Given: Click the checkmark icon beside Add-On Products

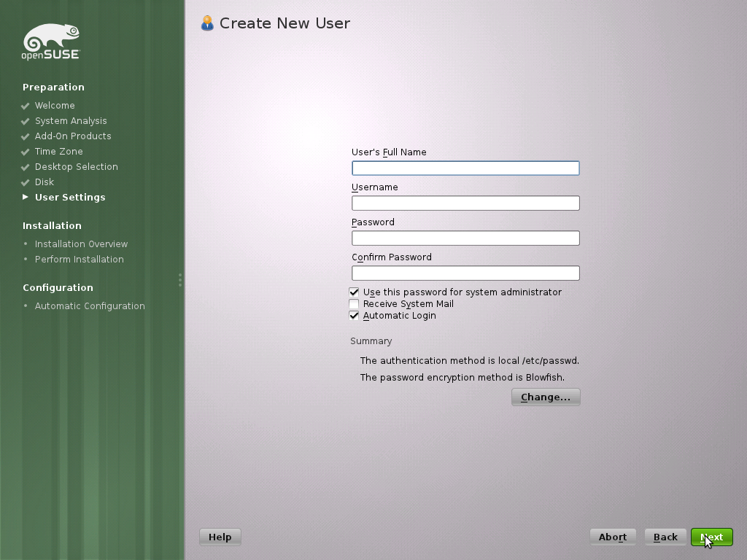Looking at the screenshot, I should [x=26, y=136].
